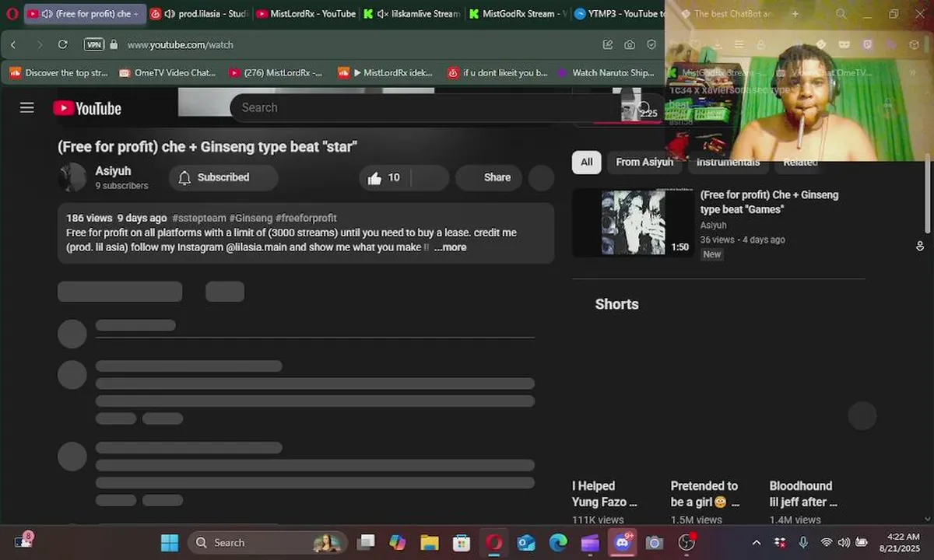This screenshot has height=560, width=934.
Task: Switch to the YTMP3 YouTube tab
Action: click(620, 14)
